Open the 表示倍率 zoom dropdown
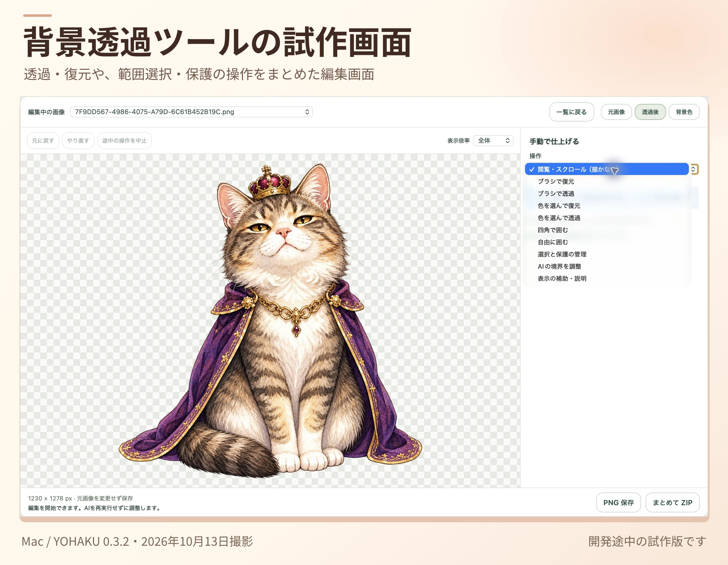 tap(493, 141)
